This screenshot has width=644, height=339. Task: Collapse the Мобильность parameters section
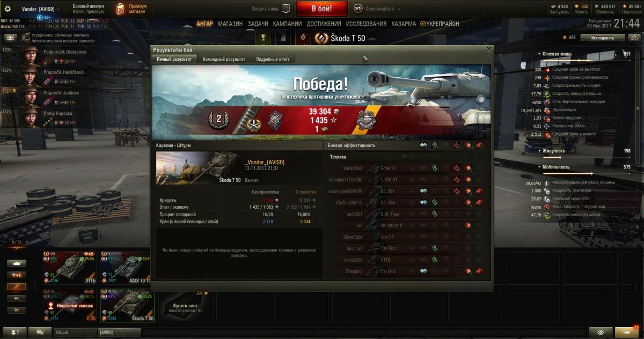(x=556, y=167)
